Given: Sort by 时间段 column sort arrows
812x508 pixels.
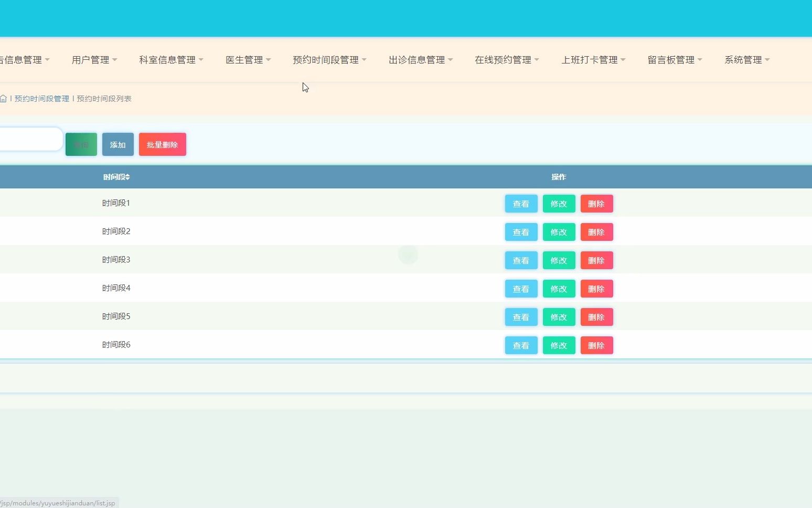Looking at the screenshot, I should click(127, 177).
